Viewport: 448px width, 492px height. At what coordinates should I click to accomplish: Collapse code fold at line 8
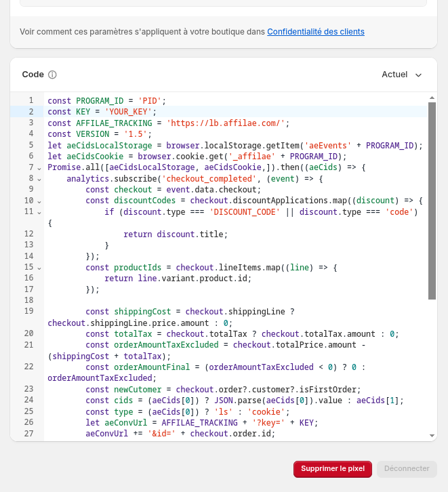[39, 180]
